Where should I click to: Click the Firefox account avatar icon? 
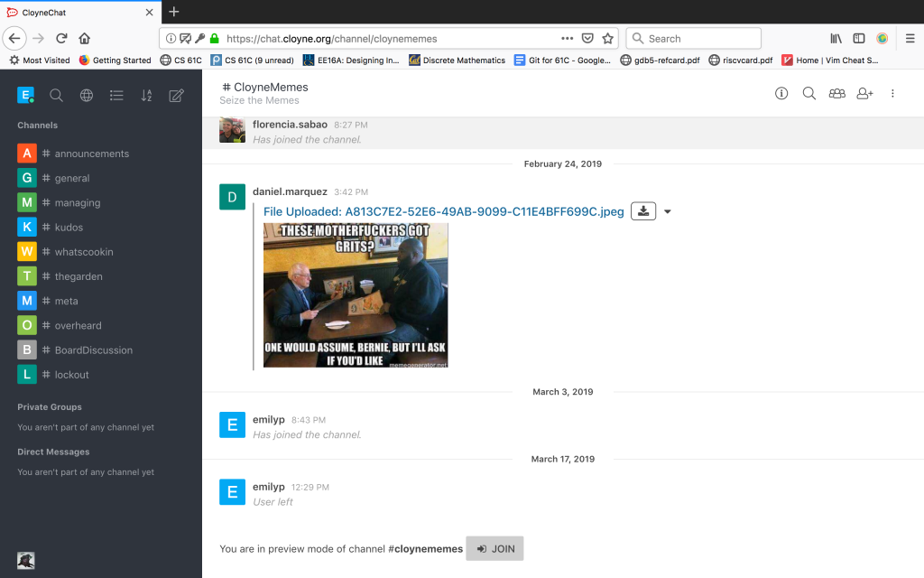point(882,38)
